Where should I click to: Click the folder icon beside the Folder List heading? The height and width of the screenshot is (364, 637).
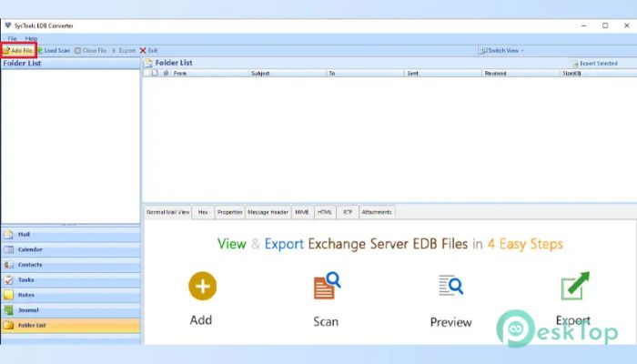click(148, 63)
